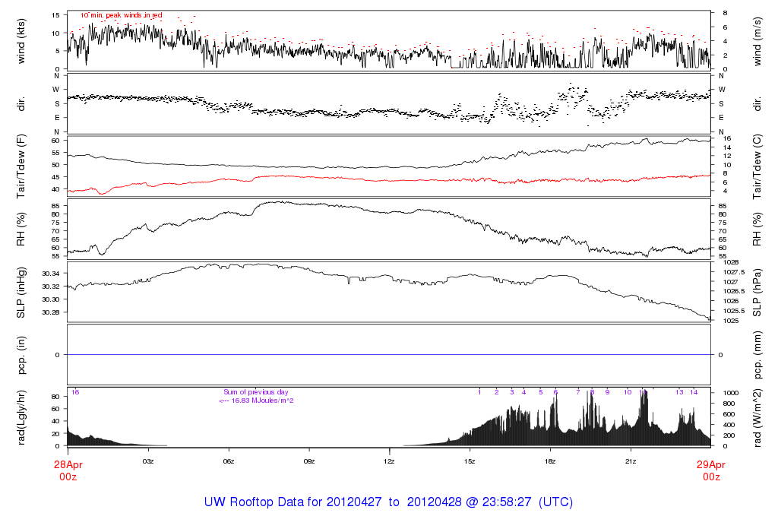Click the left 'RH (%)' axis label
Viewport: 778px width, 532px height.
21,228
